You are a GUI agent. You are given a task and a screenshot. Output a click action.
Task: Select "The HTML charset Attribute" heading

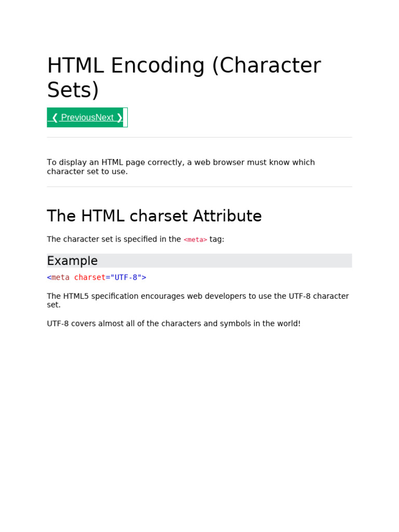click(x=154, y=216)
